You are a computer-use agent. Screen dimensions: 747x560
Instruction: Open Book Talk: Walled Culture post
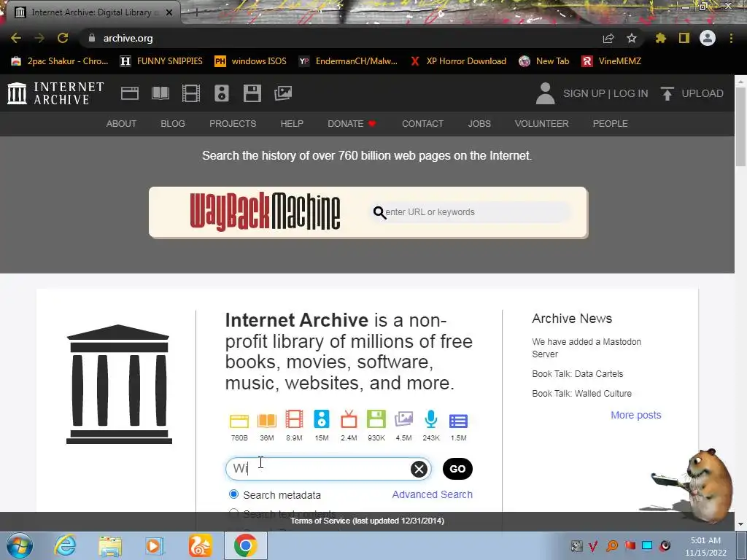point(581,393)
